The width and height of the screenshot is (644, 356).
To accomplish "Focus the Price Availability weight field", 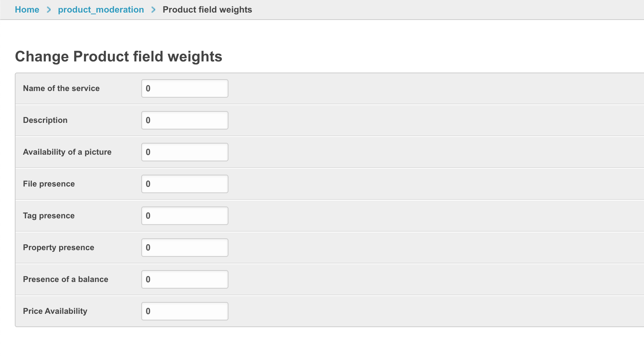I will pos(184,311).
